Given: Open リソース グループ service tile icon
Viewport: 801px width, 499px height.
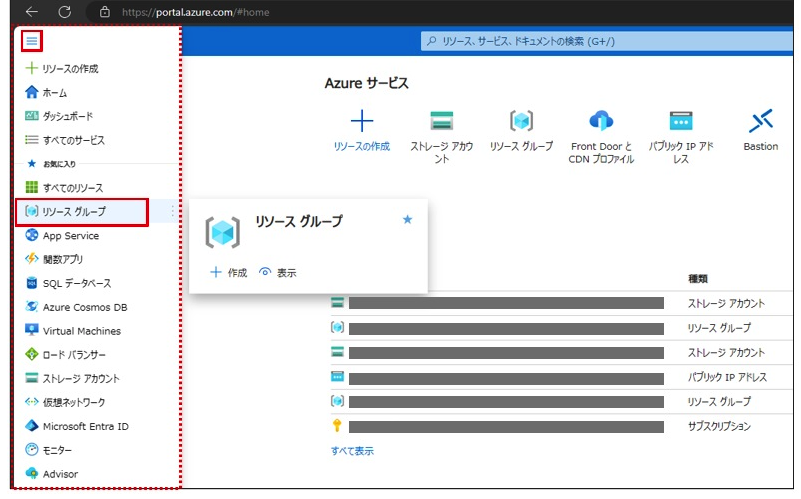Looking at the screenshot, I should 521,121.
